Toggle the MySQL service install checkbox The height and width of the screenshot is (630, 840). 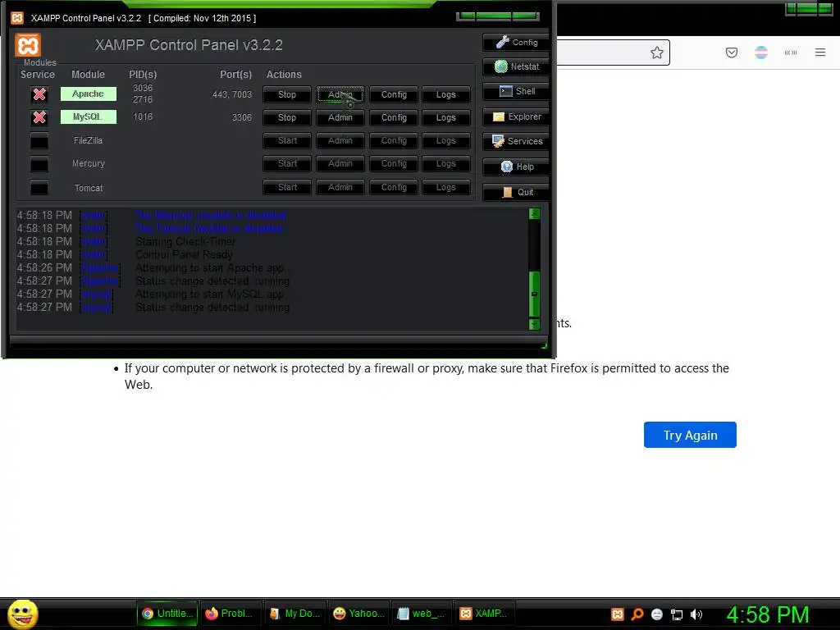coord(39,117)
